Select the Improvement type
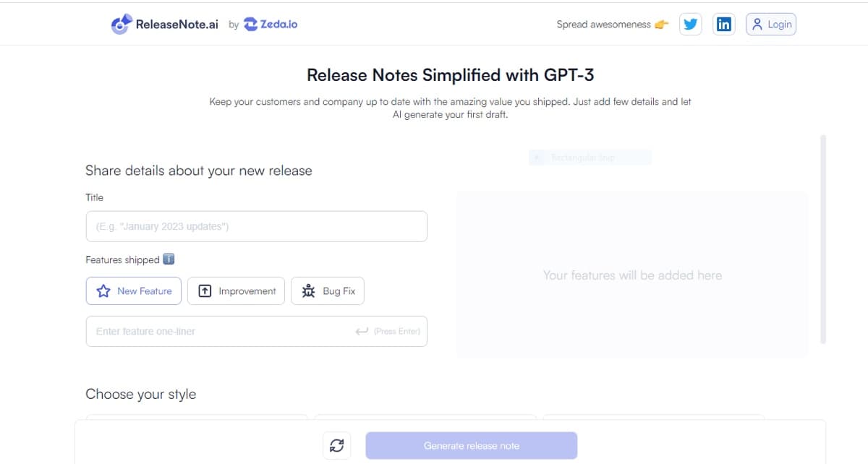868x464 pixels. point(236,291)
